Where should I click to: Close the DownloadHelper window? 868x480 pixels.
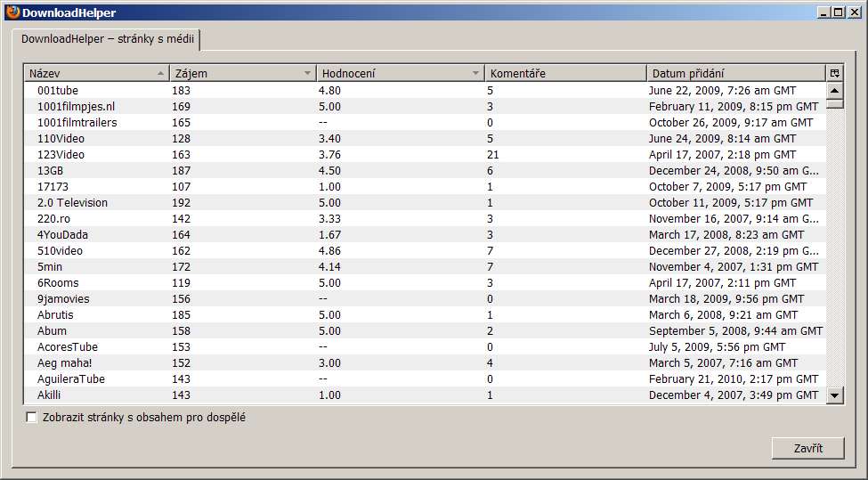(x=854, y=12)
